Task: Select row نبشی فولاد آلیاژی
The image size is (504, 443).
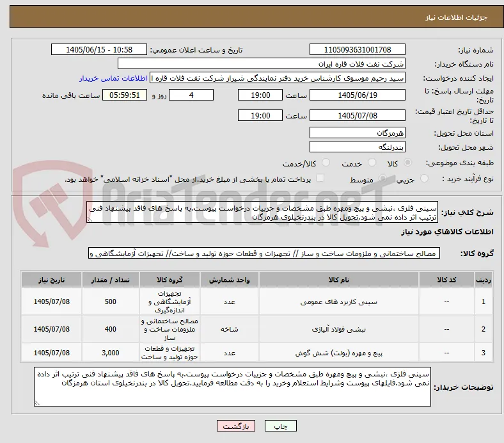Action: point(257,329)
